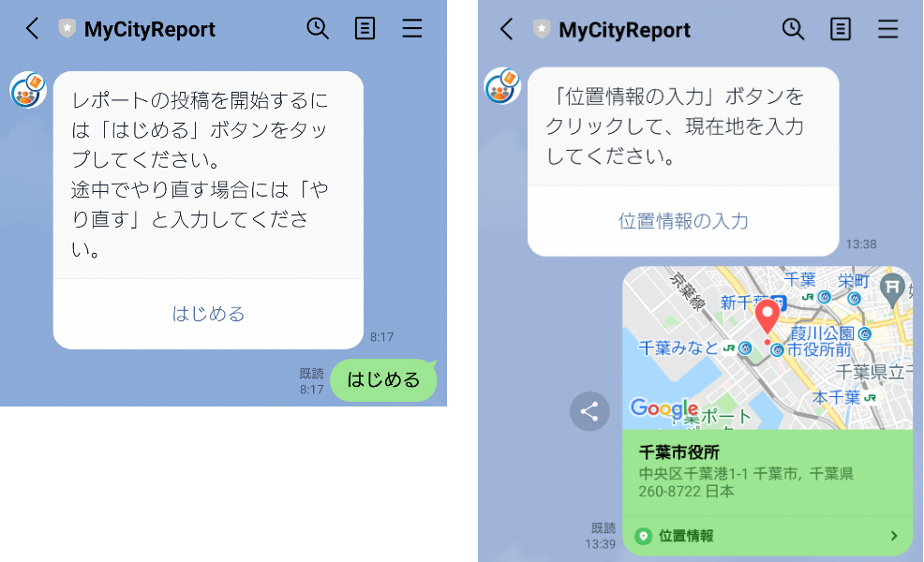Viewport: 924px width, 562px height.
Task: Tap 既読 8:17 read receipt
Action: [x=311, y=381]
